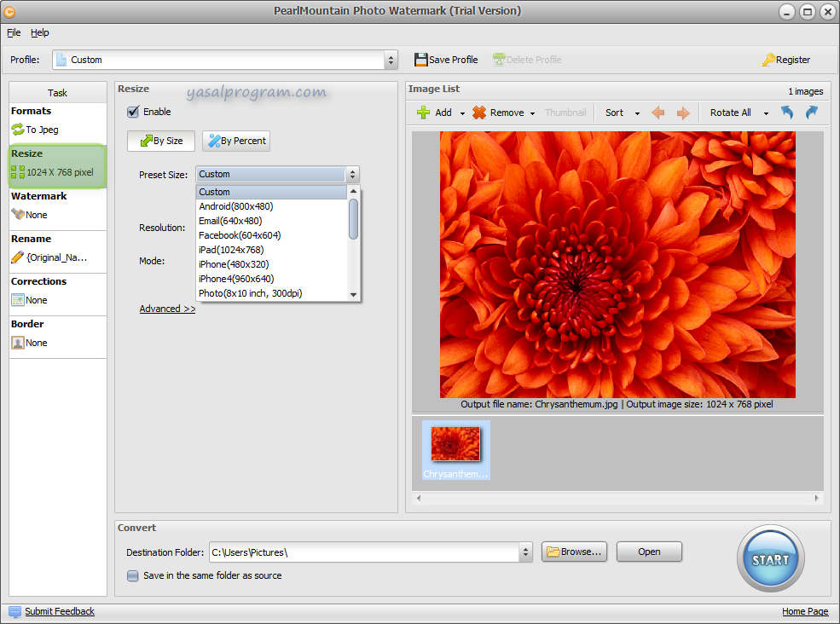The image size is (840, 624).
Task: Switch to By Percent resize mode
Action: click(x=236, y=141)
